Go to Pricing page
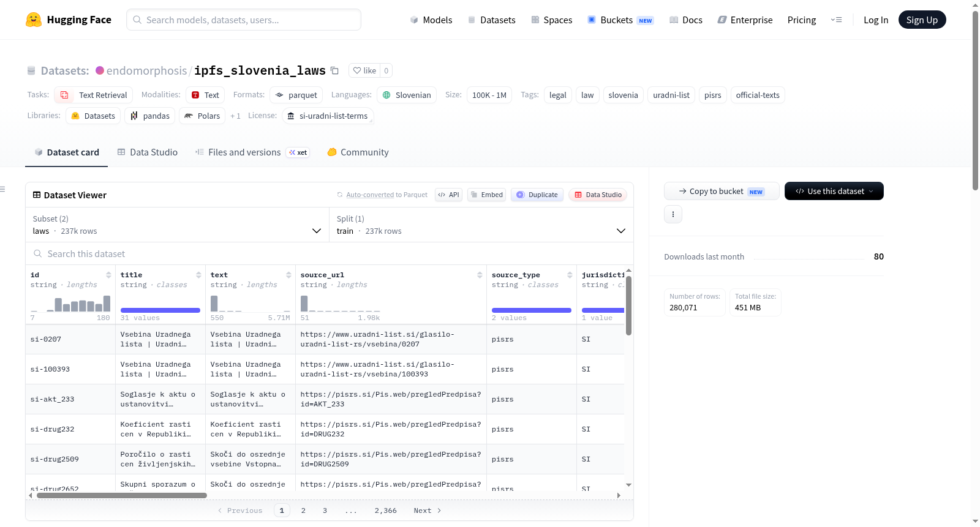 point(802,20)
